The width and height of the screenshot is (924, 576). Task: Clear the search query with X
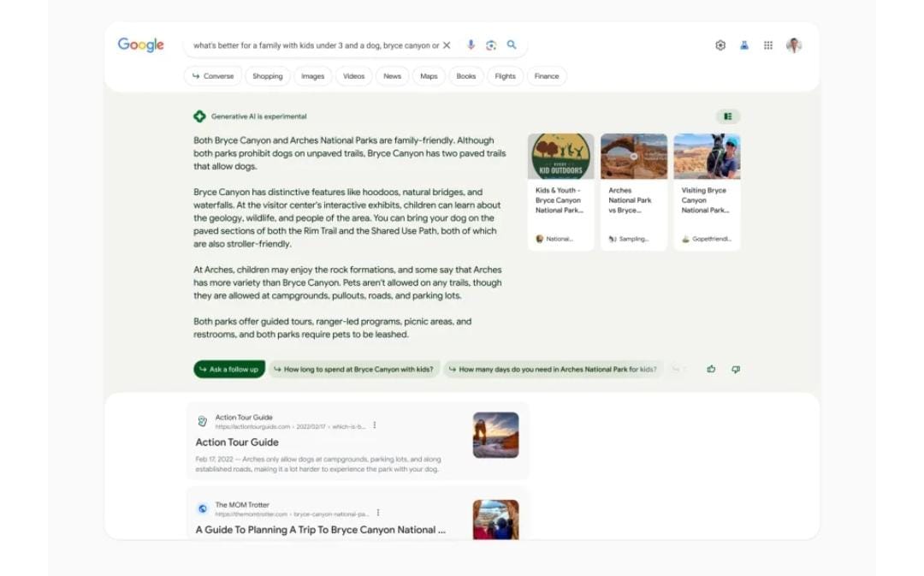click(447, 45)
